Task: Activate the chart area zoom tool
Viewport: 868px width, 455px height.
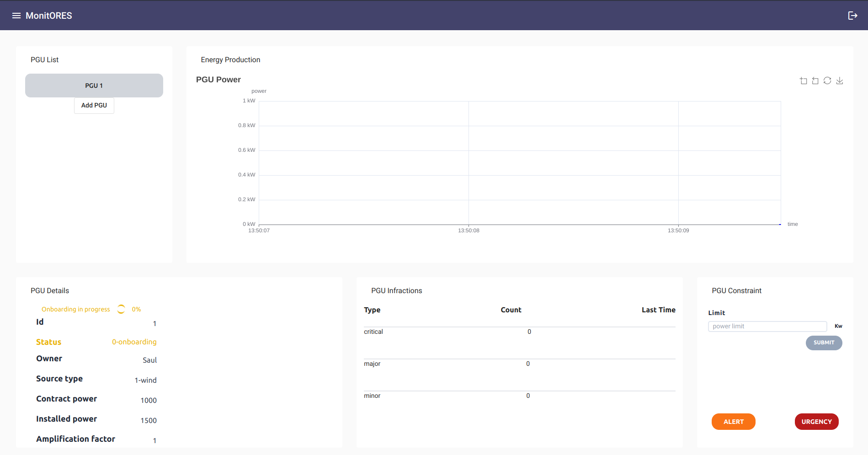Action: pos(803,81)
